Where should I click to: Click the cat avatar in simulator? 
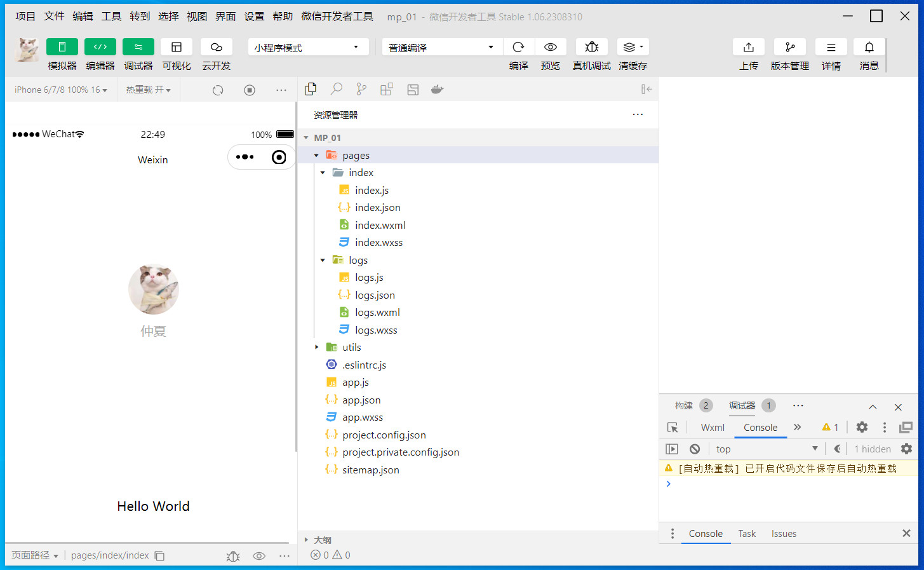153,290
